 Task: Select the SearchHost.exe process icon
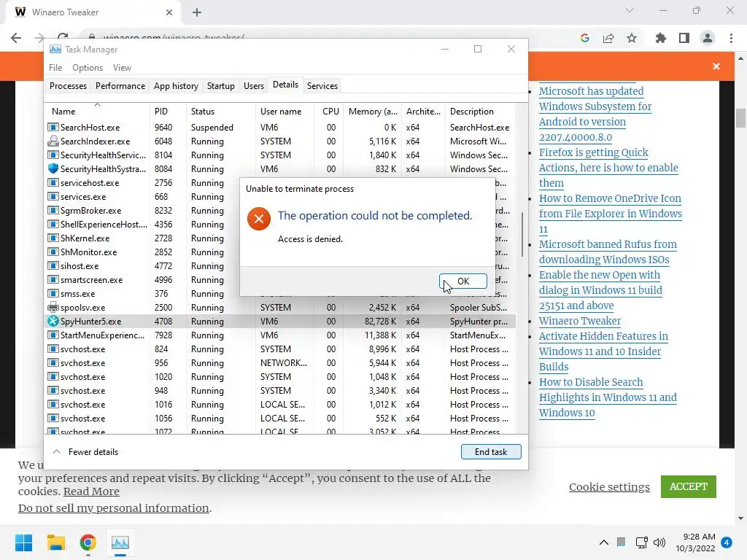53,127
